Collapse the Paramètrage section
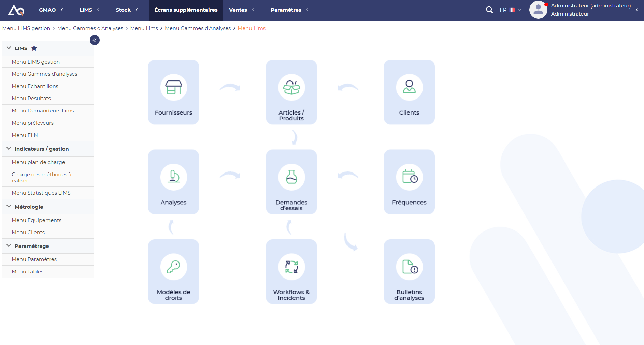 [x=9, y=246]
